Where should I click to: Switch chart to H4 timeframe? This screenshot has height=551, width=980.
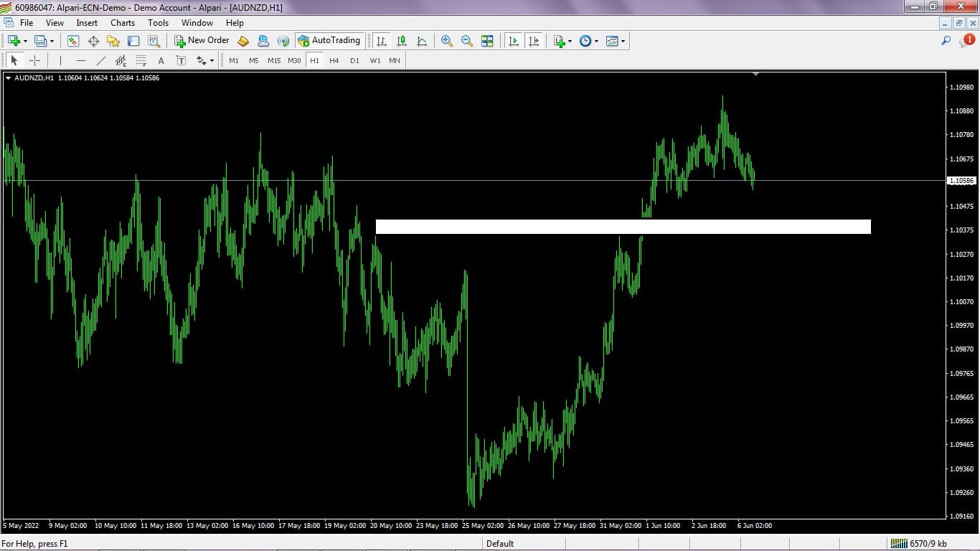click(x=334, y=60)
